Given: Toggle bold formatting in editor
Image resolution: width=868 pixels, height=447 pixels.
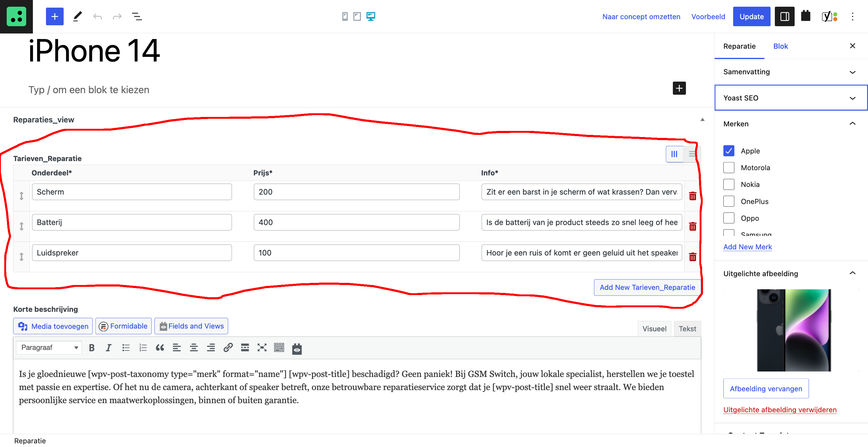Looking at the screenshot, I should (x=91, y=347).
